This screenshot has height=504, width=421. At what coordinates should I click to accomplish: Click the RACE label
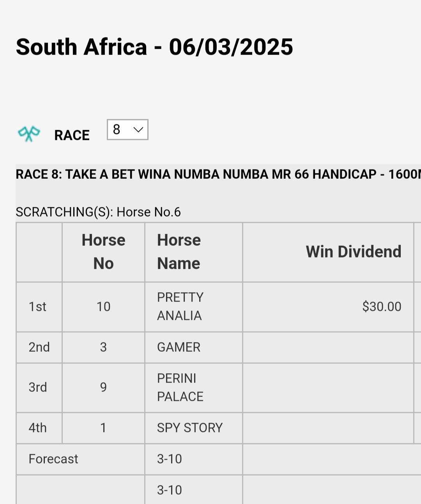(72, 135)
